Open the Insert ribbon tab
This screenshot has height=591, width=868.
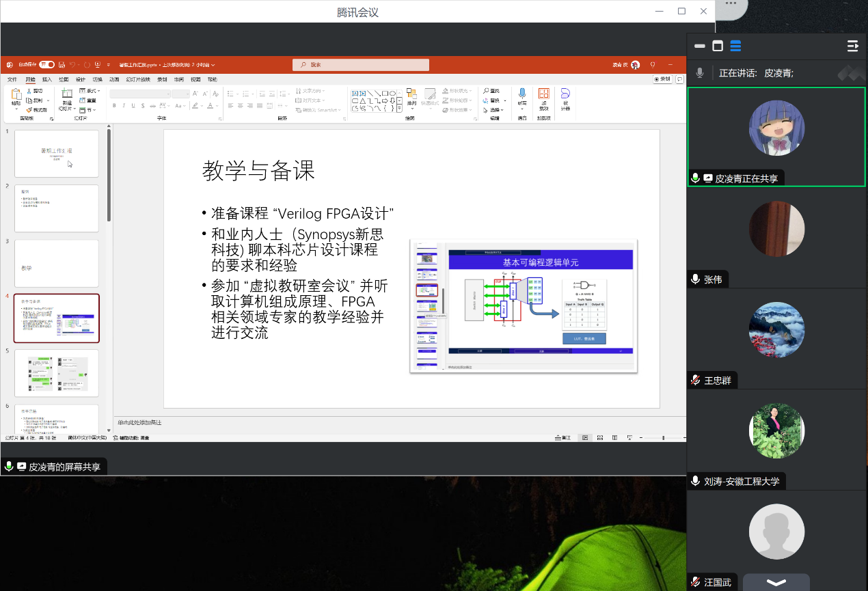click(x=47, y=79)
